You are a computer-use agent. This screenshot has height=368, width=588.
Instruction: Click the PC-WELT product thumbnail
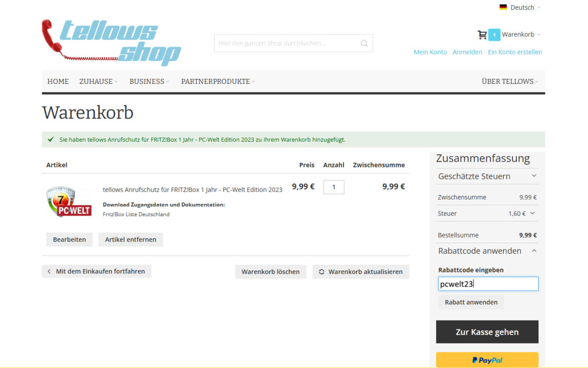point(68,201)
